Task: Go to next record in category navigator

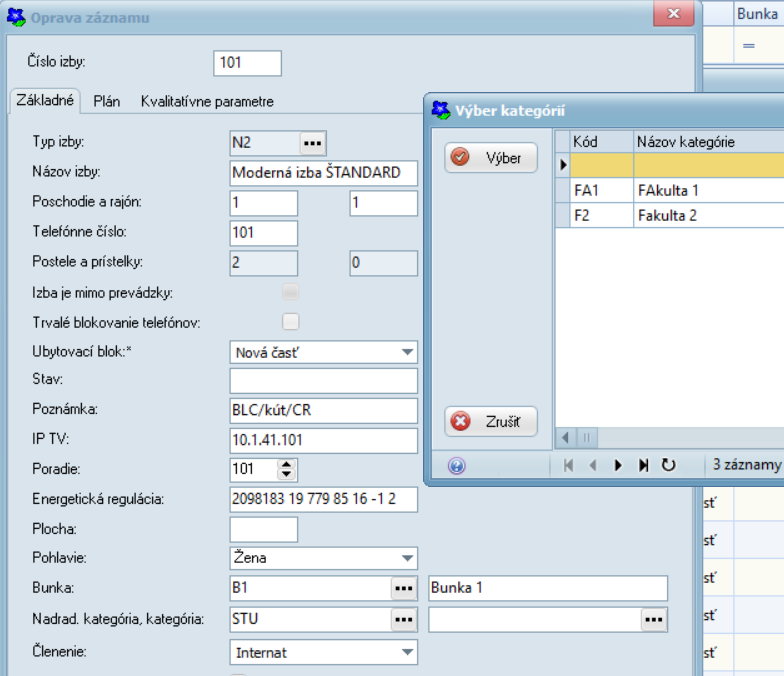Action: (x=618, y=465)
